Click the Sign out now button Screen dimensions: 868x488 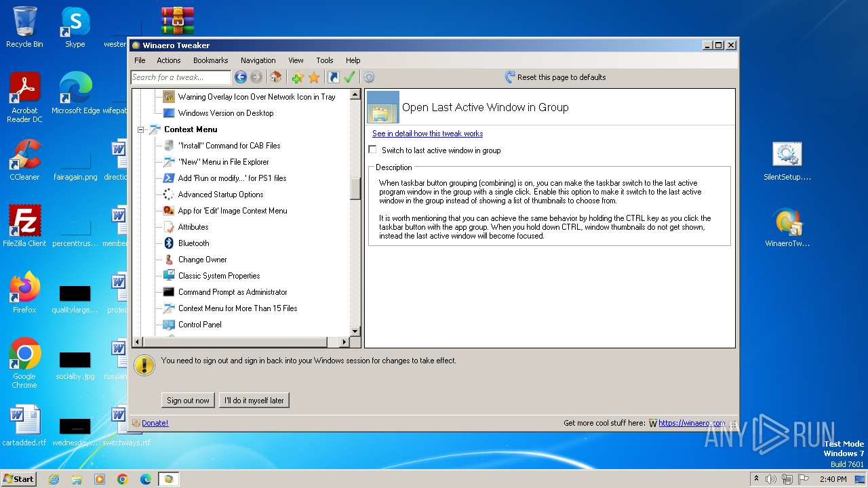[188, 401]
